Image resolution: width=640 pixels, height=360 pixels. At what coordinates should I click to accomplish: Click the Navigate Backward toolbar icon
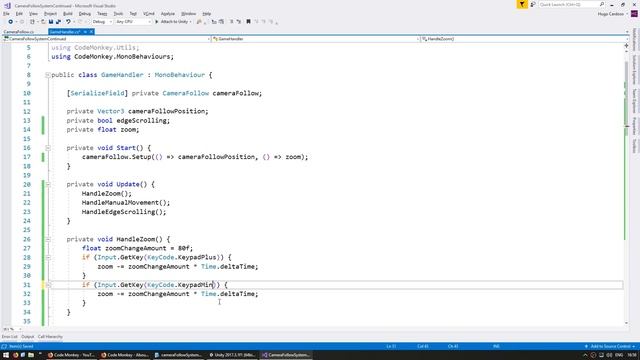[11, 22]
